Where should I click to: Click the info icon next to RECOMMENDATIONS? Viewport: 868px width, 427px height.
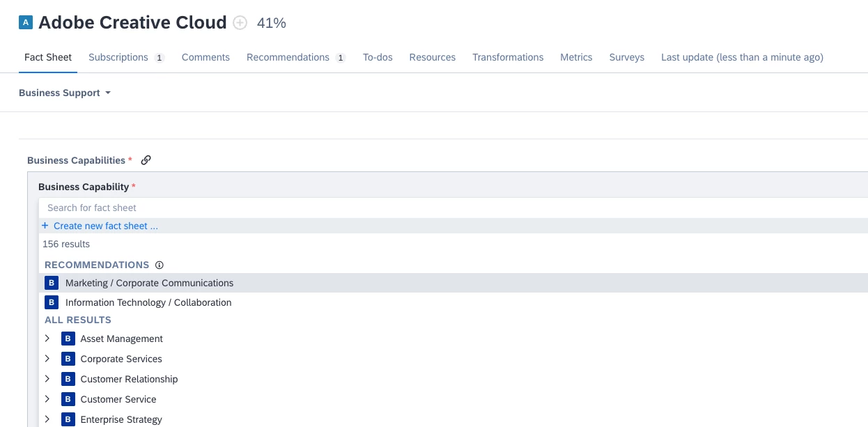coord(159,265)
